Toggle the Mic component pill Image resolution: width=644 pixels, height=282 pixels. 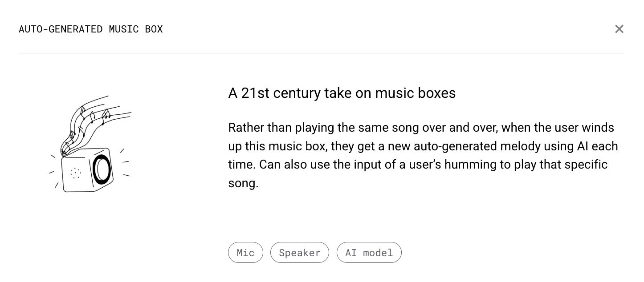(x=245, y=253)
